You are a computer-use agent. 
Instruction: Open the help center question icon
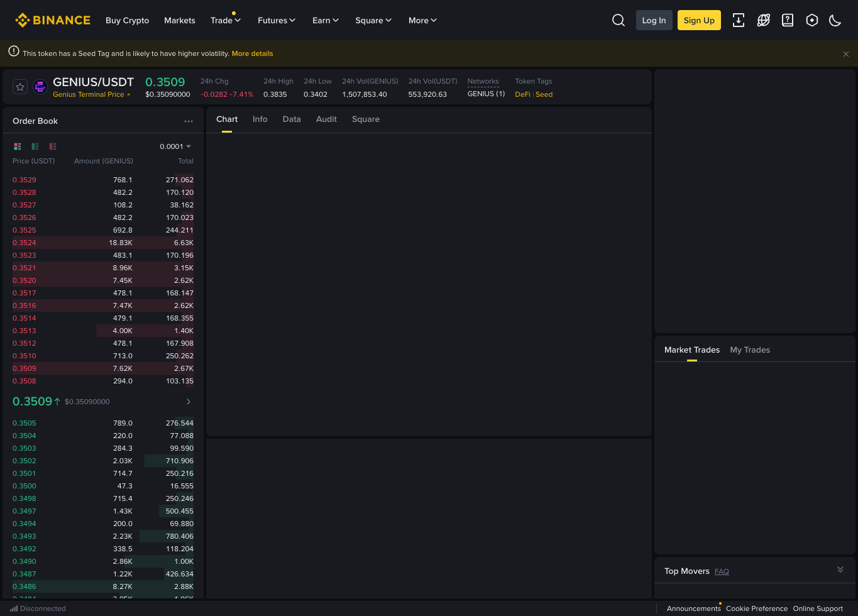[788, 20]
